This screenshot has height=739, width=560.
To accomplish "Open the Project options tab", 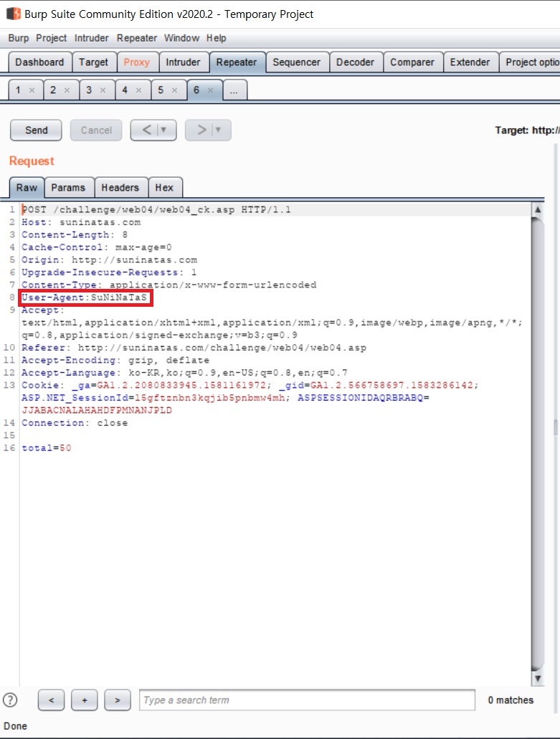I will (x=531, y=62).
